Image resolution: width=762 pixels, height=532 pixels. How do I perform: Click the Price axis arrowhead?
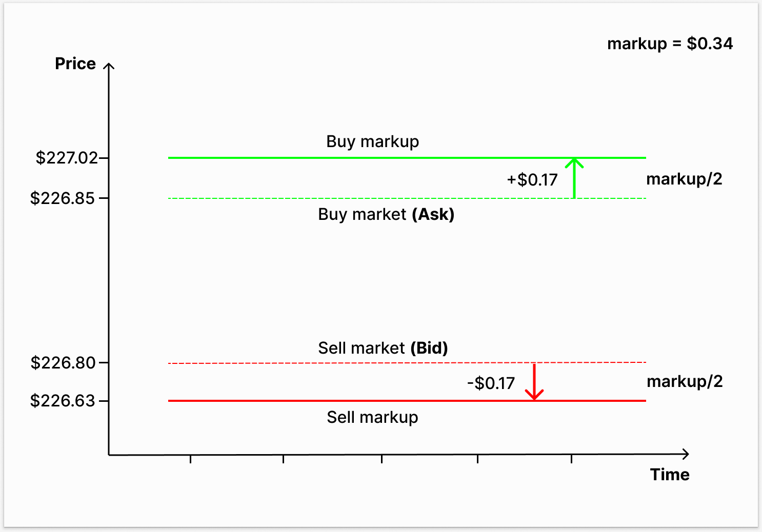109,66
